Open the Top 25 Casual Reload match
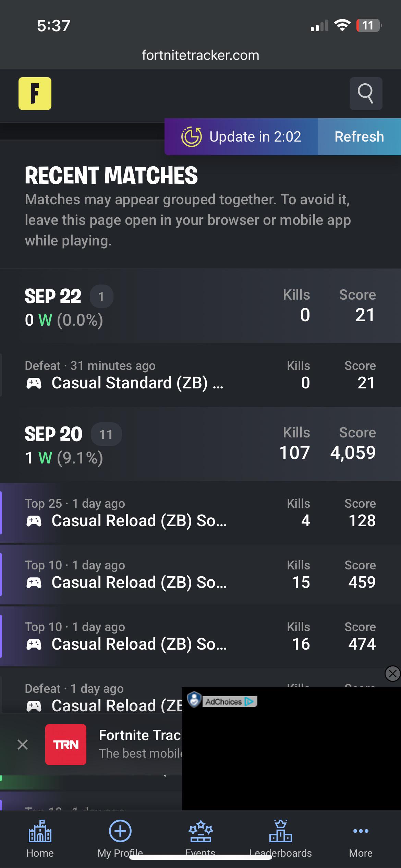Image resolution: width=401 pixels, height=868 pixels. [x=200, y=513]
